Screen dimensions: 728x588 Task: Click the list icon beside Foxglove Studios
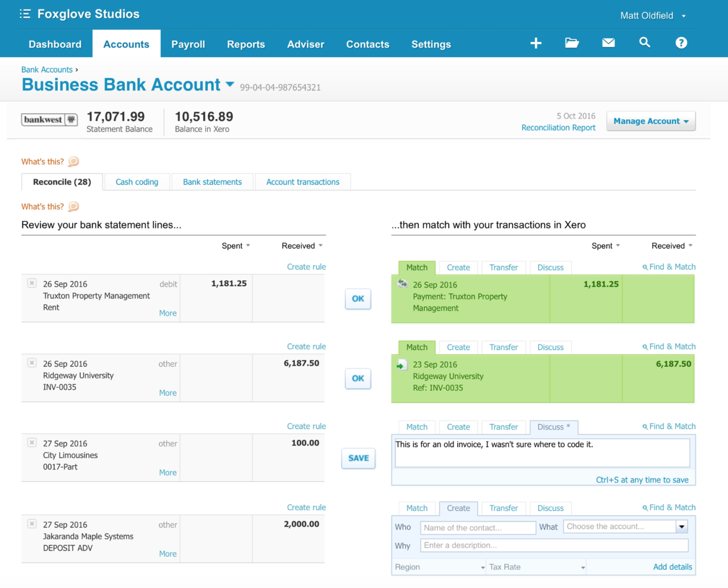click(x=25, y=13)
